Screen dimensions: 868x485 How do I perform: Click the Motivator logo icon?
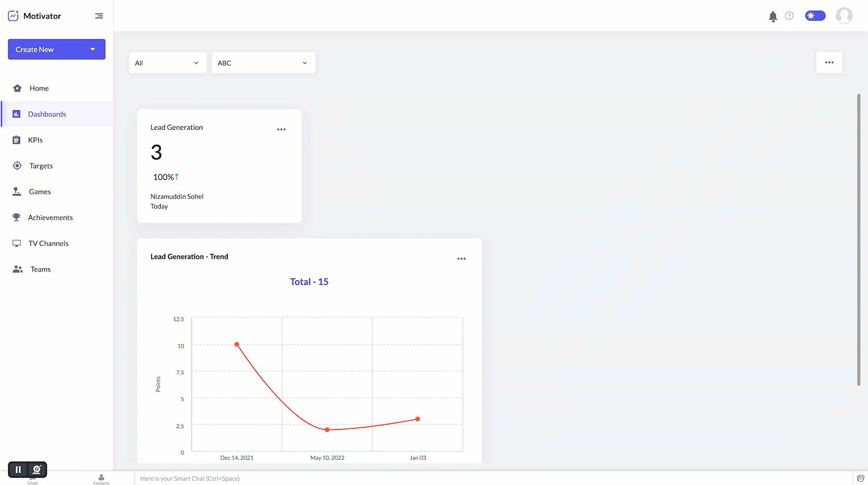(13, 16)
